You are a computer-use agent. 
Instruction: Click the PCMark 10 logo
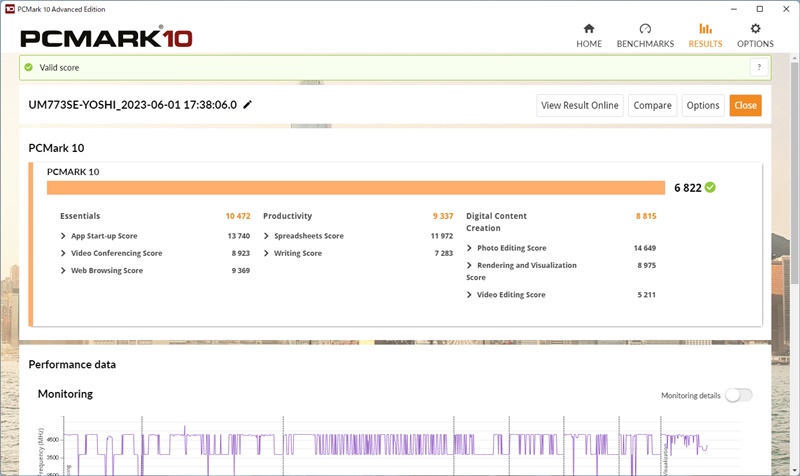click(107, 38)
